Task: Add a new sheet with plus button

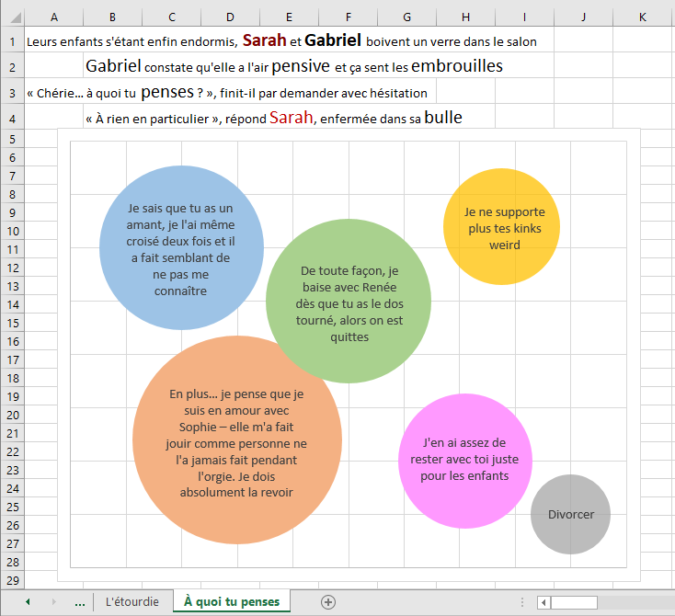Action: tap(328, 602)
